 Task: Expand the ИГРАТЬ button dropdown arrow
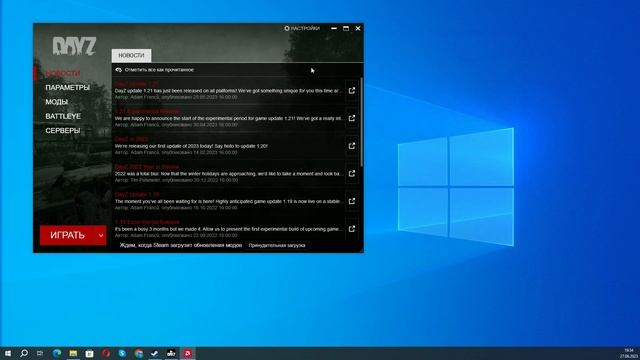click(x=101, y=235)
